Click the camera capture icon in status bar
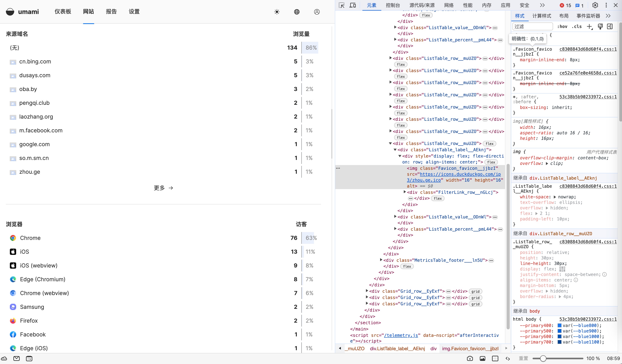The height and width of the screenshot is (364, 622). pos(470,358)
